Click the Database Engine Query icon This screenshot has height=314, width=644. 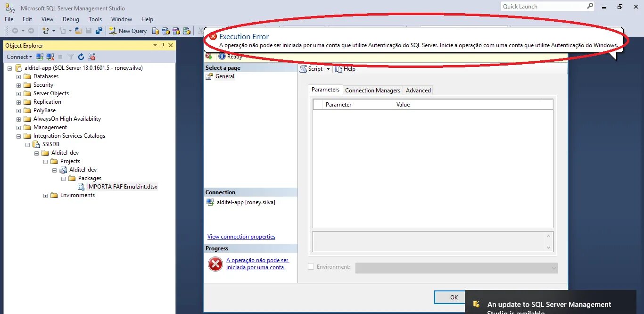156,31
